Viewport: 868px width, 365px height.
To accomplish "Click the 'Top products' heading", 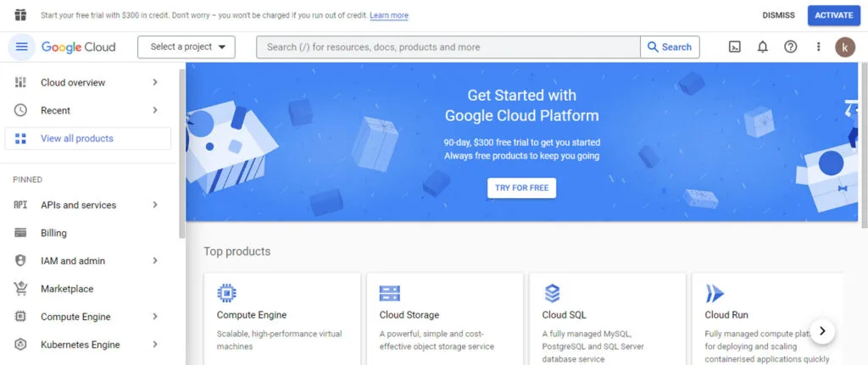I will pos(237,252).
